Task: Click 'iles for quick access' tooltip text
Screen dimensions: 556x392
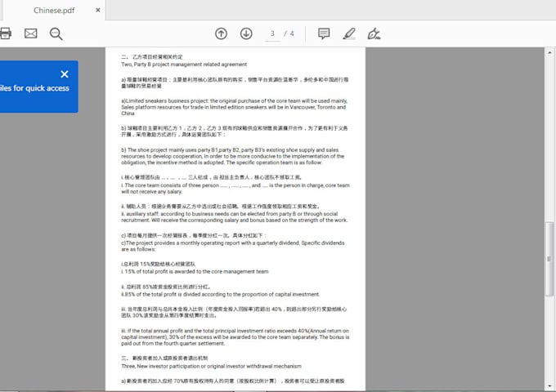Action: (34, 88)
